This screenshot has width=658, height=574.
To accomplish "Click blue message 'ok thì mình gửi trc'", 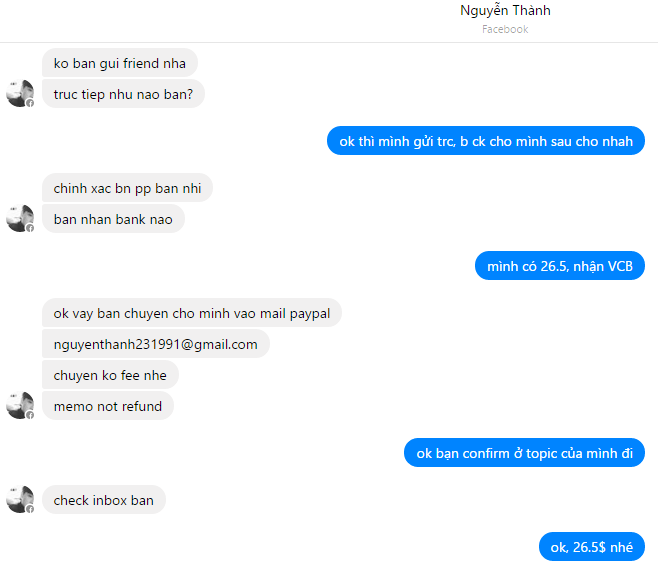I will (486, 141).
